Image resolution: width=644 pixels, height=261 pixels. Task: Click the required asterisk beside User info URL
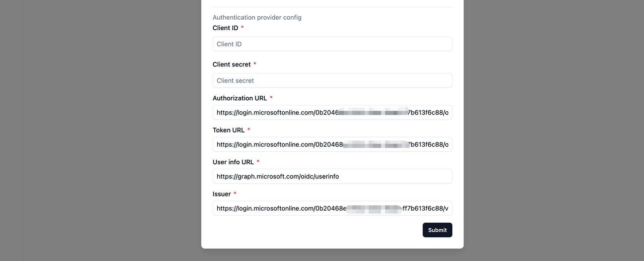[x=258, y=161]
